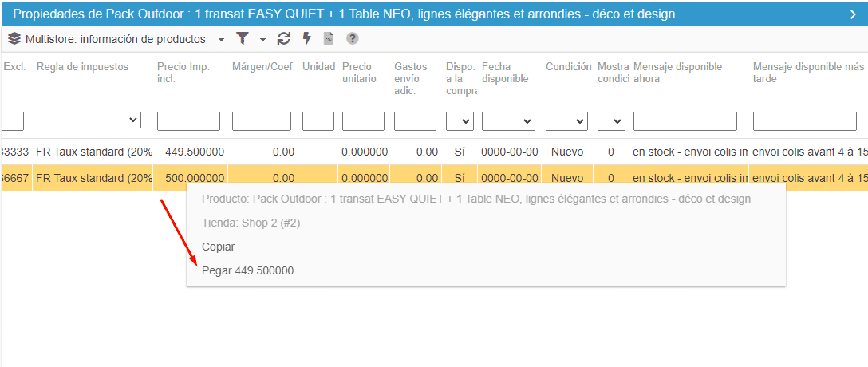
Task: Open the Fecha disponible filter dropdown
Action: click(x=508, y=120)
